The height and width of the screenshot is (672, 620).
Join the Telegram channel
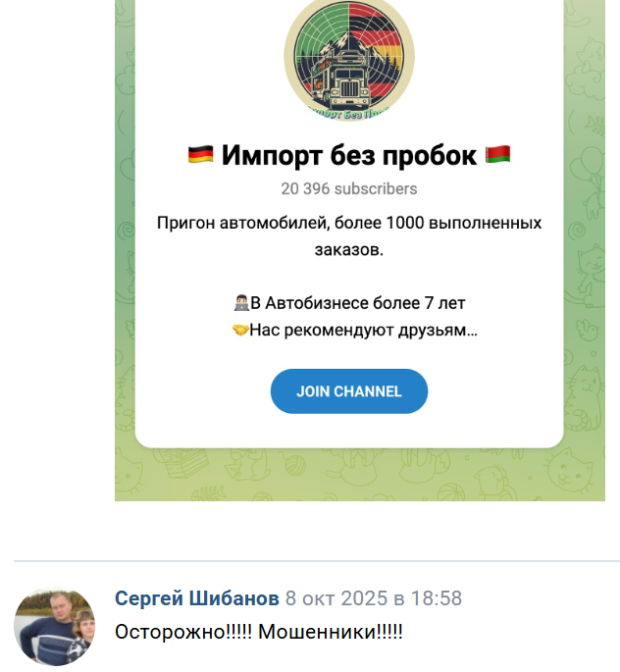click(x=349, y=391)
